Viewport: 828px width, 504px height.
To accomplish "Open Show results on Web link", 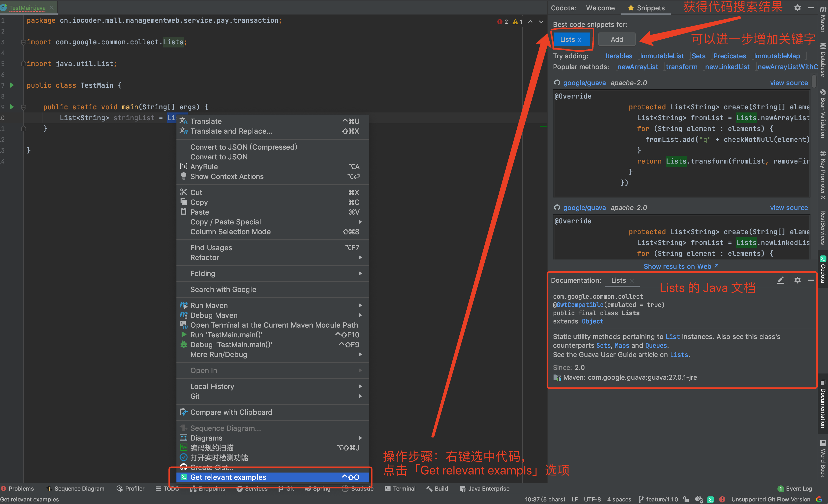I will (x=681, y=266).
